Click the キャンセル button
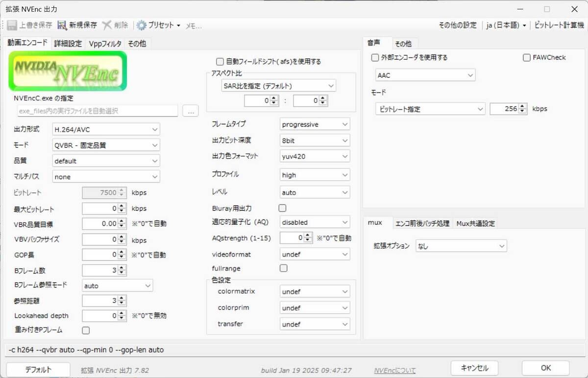Viewport: 588px width, 378px height. coord(474,368)
